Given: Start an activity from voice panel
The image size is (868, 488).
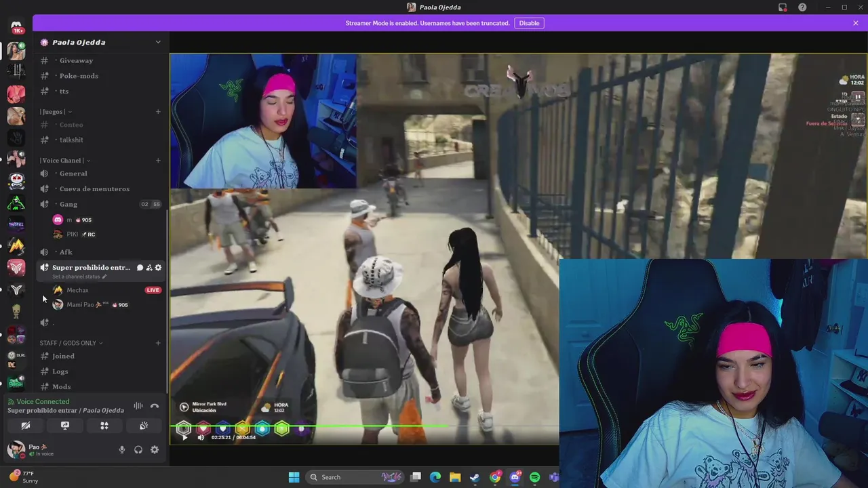Looking at the screenshot, I should tap(104, 426).
